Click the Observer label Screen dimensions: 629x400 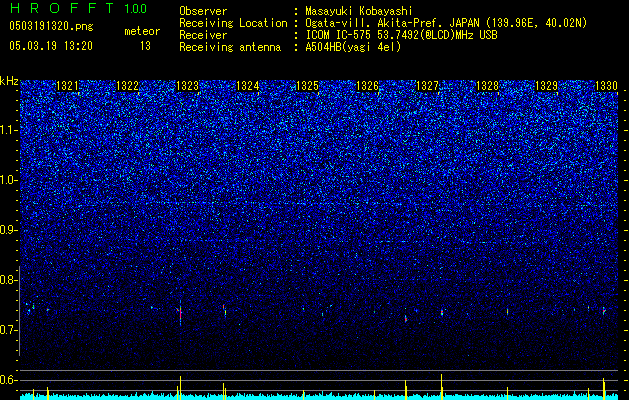pos(203,11)
